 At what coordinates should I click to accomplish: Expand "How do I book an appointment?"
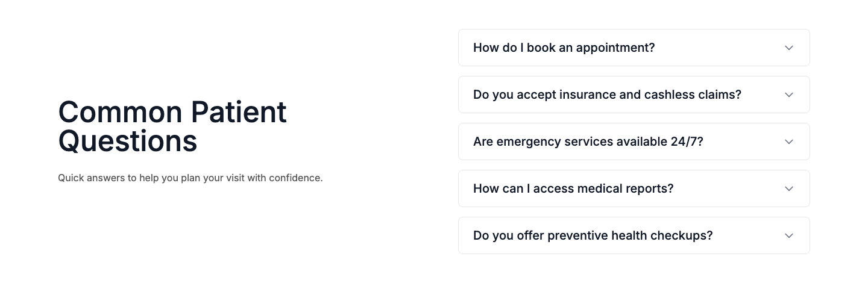(x=564, y=48)
